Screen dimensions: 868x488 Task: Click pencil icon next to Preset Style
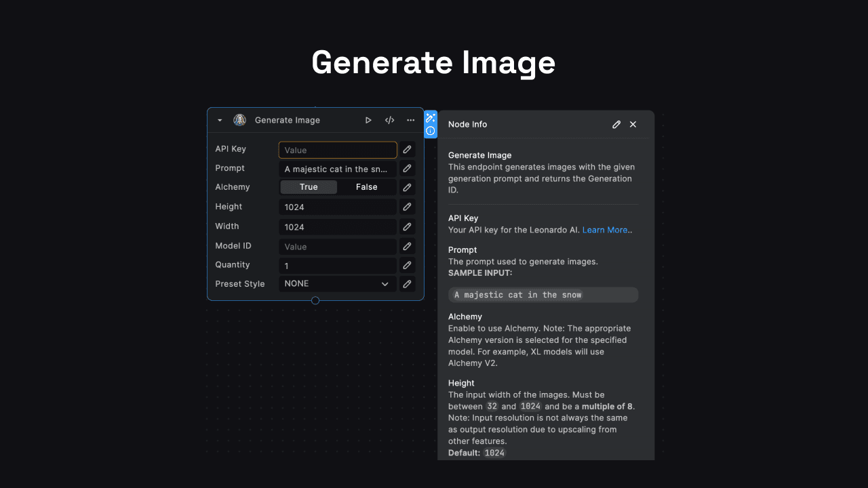tap(407, 284)
